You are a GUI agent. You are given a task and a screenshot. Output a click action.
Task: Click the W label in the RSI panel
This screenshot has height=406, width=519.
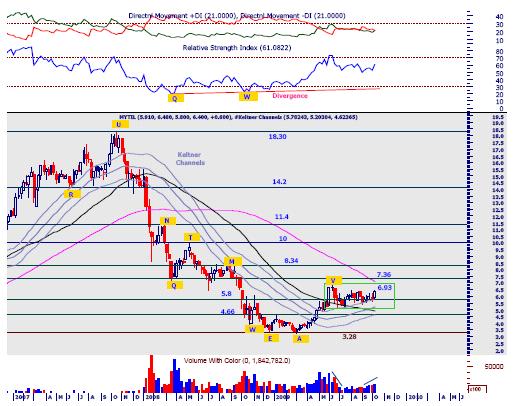[x=248, y=97]
